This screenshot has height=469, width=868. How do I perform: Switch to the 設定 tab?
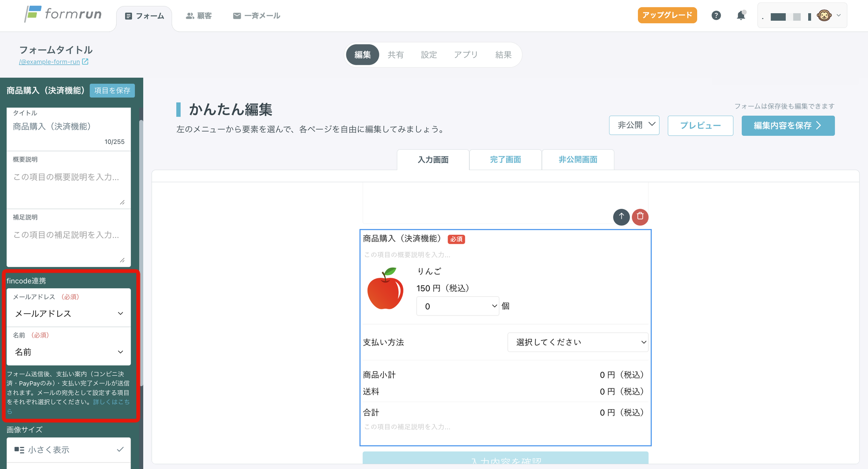428,55
